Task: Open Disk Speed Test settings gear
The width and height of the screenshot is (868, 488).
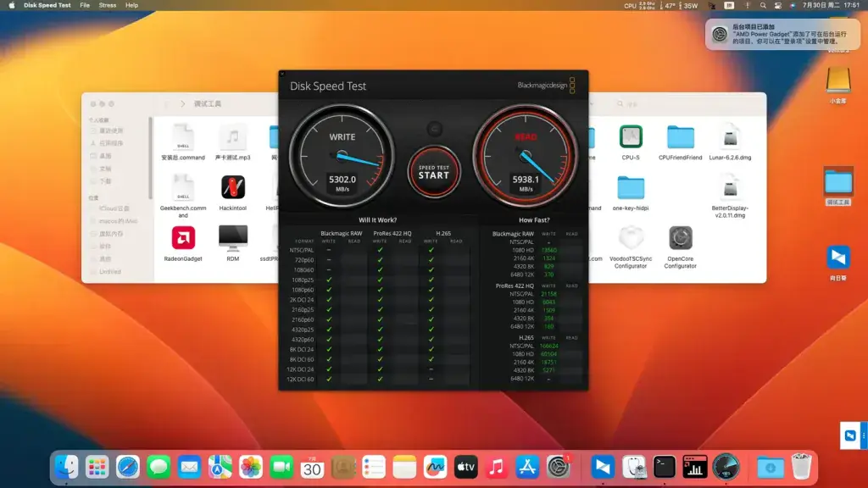Action: [x=435, y=129]
